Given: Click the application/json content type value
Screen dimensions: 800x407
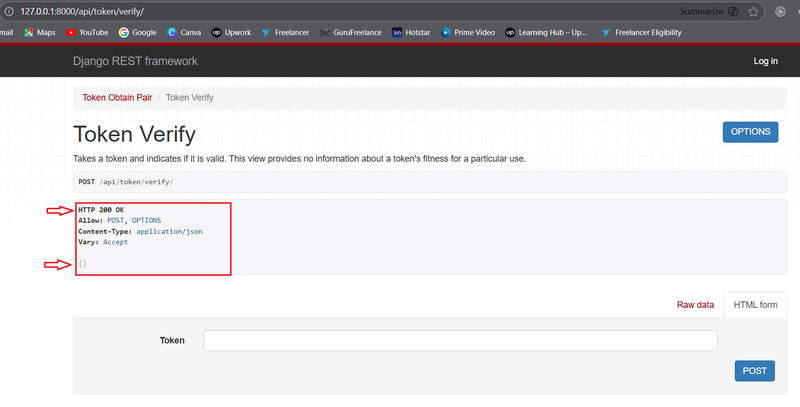Looking at the screenshot, I should click(169, 231).
